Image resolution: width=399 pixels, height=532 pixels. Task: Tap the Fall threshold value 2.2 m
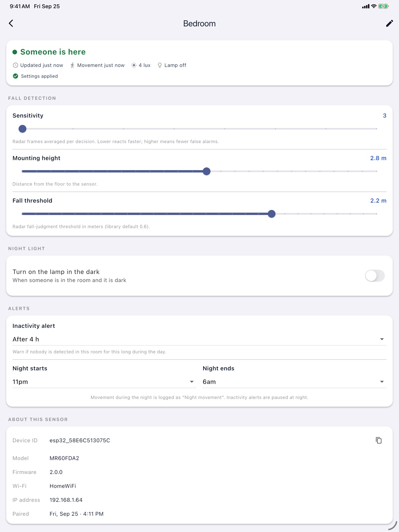[378, 201]
